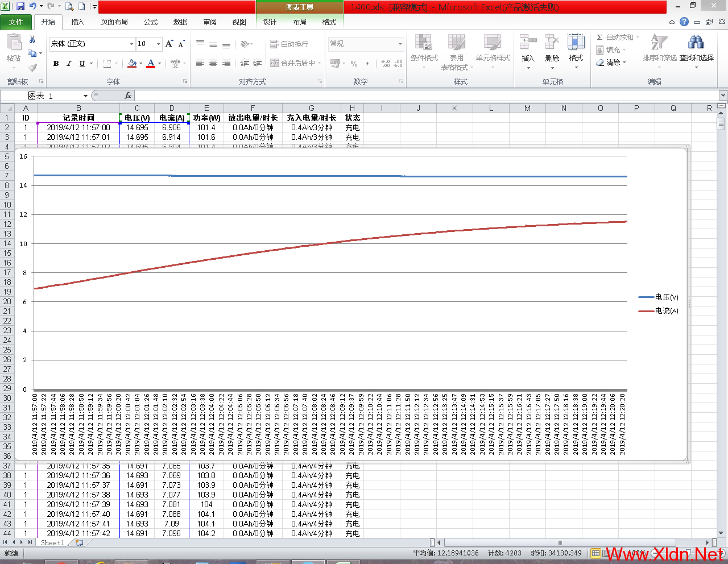Copy the selection with the copy icon
The image size is (728, 564).
click(32, 53)
